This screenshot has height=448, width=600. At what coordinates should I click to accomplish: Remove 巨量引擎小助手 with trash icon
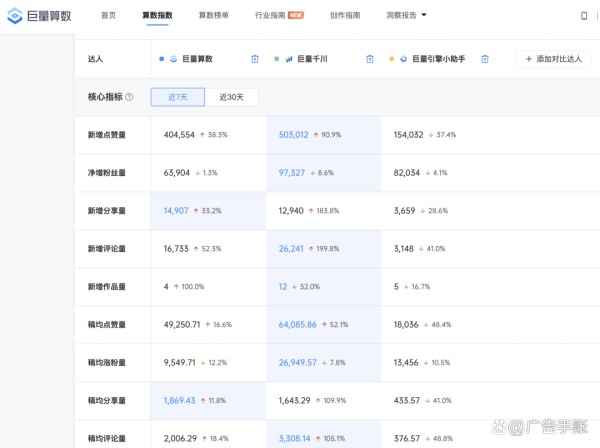pyautogui.click(x=485, y=59)
